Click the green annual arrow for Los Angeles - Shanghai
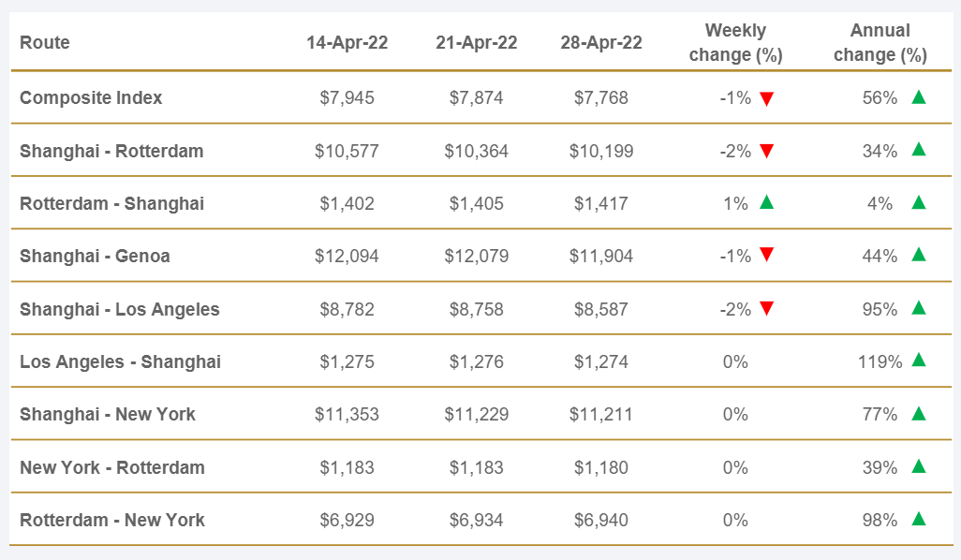Screen dimensions: 961x560 point(918,361)
